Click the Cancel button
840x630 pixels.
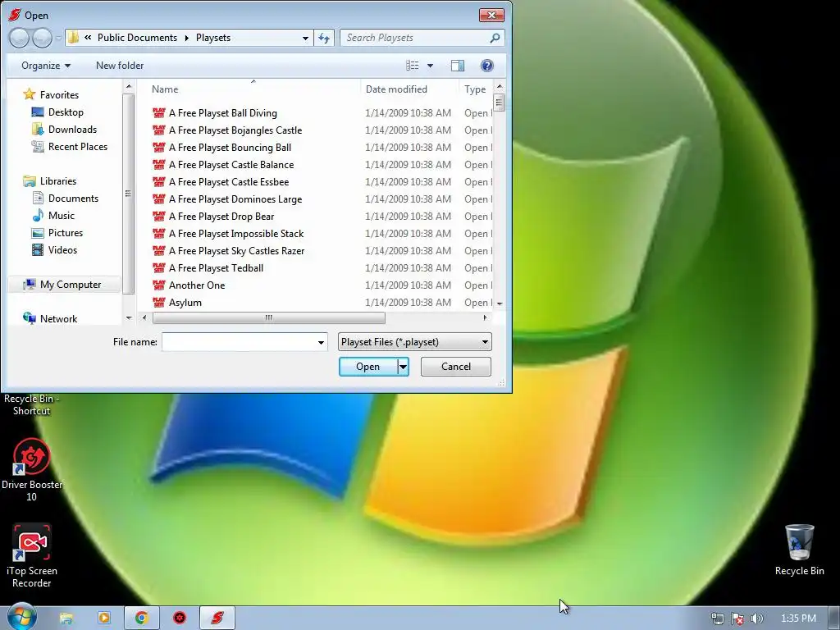click(x=456, y=367)
